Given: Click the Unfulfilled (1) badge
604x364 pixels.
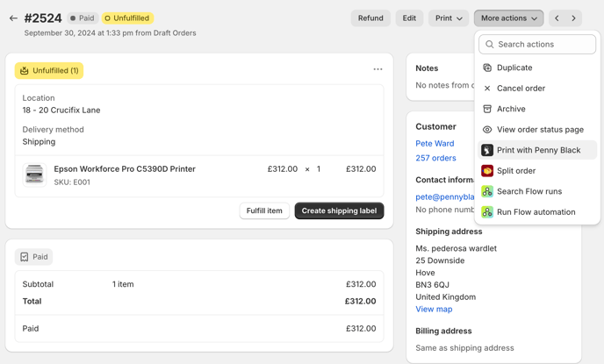Looking at the screenshot, I should [49, 71].
